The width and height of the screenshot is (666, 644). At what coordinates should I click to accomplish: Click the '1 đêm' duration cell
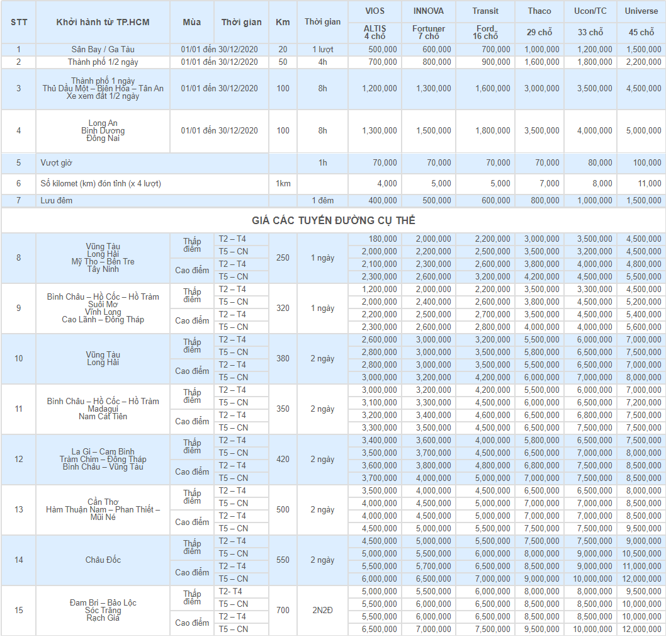322,201
